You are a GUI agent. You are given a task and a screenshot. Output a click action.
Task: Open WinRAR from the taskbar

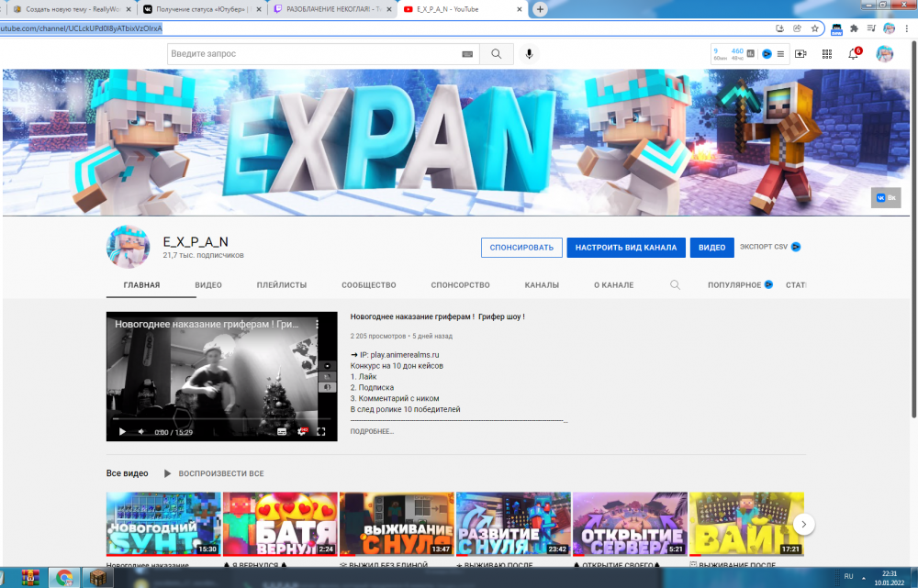point(30,578)
